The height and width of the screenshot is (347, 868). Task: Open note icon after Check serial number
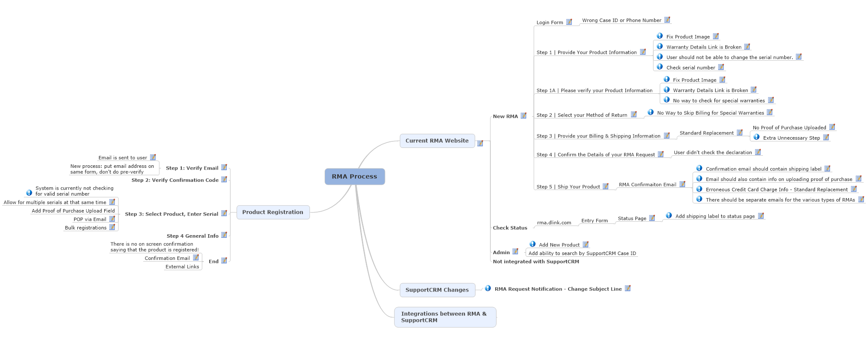pos(721,67)
